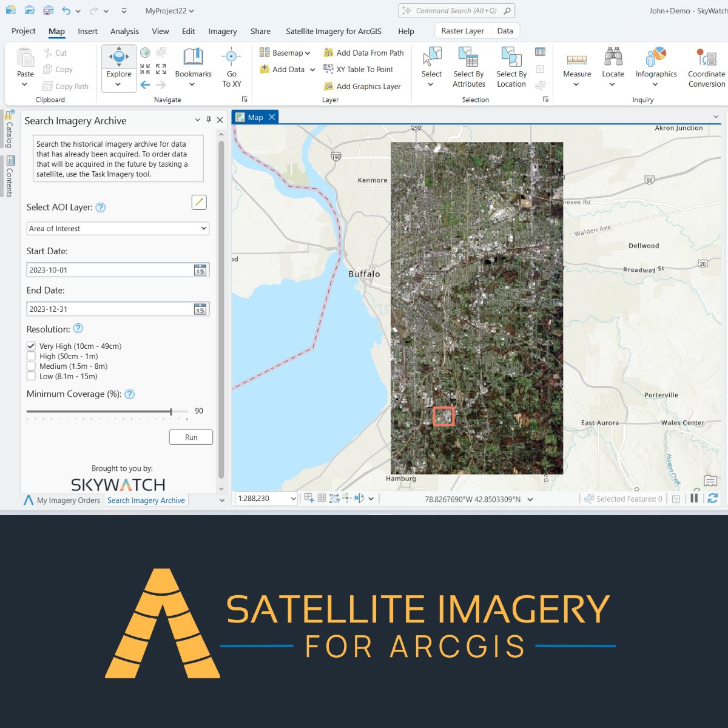Open the Go To XY tool
Image resolution: width=728 pixels, height=728 pixels.
[x=232, y=68]
